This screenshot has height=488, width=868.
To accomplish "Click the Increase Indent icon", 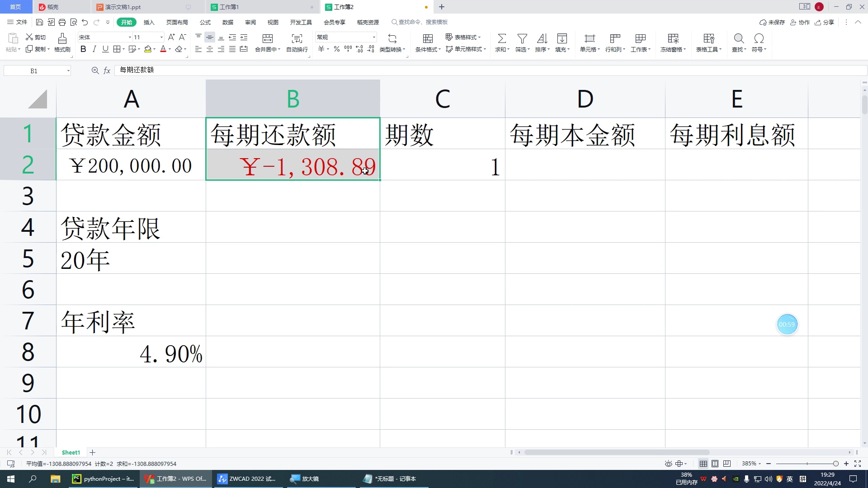I will (244, 37).
